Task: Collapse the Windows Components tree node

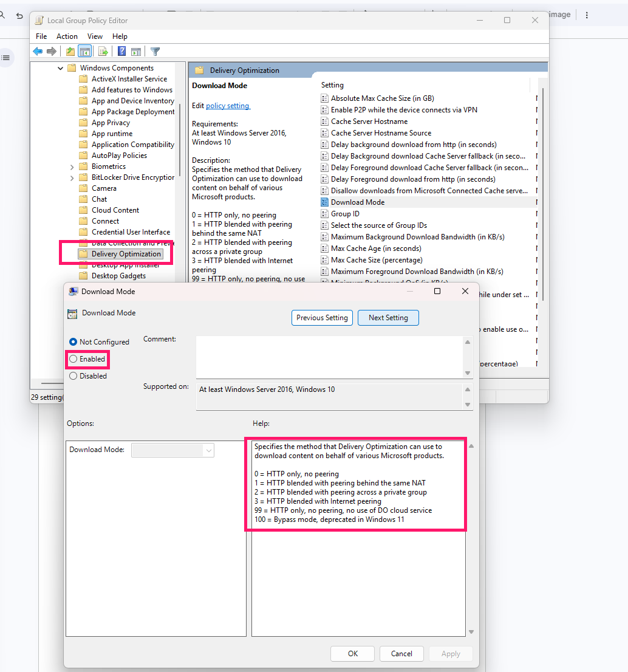Action: (x=60, y=68)
